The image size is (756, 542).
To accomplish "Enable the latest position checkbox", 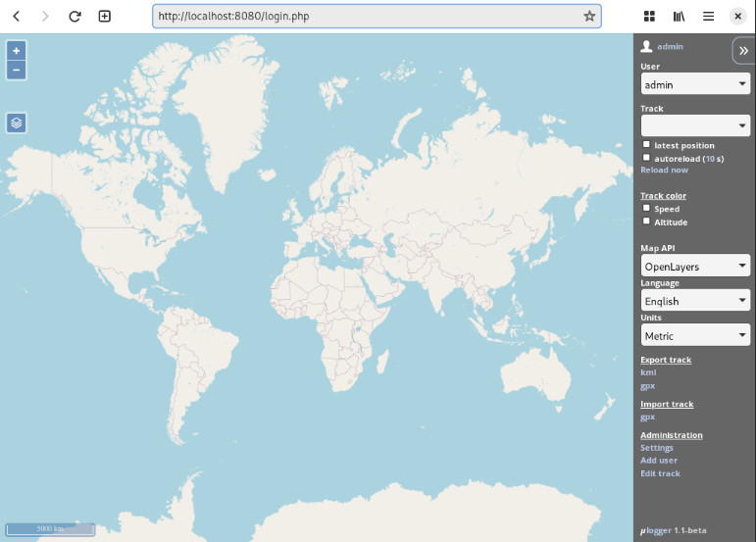I will (646, 144).
